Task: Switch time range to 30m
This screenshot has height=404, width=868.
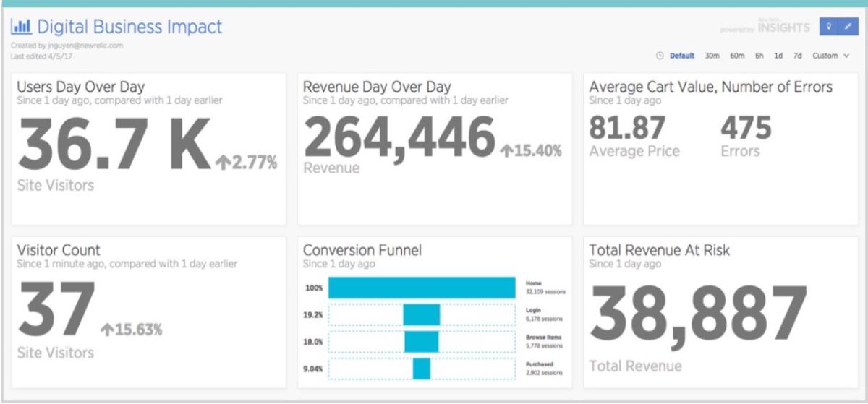Action: pyautogui.click(x=712, y=56)
